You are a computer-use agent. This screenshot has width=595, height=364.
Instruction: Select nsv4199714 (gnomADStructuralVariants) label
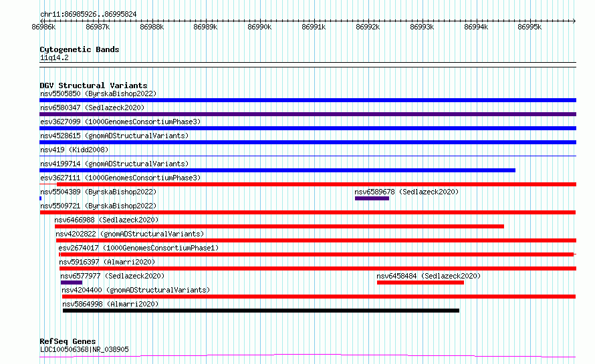click(x=114, y=164)
